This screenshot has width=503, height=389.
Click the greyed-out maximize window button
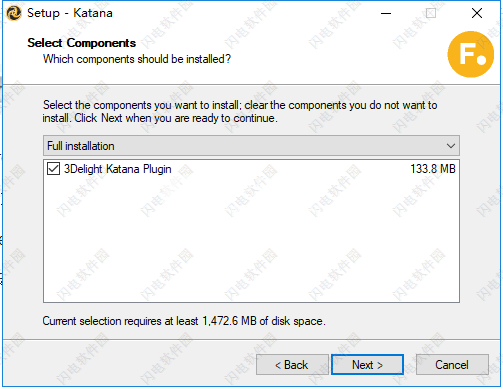coord(431,13)
